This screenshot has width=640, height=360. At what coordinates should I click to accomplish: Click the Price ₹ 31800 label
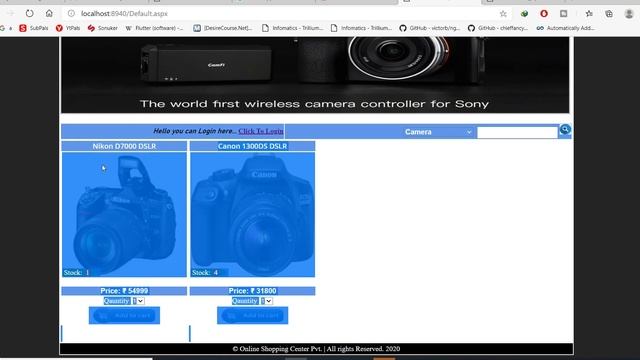252,291
